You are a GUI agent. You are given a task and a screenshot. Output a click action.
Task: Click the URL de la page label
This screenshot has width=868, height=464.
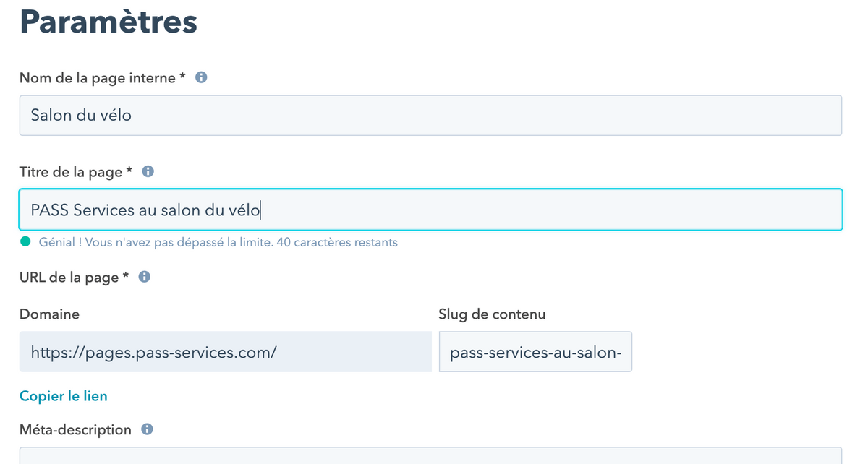click(74, 278)
